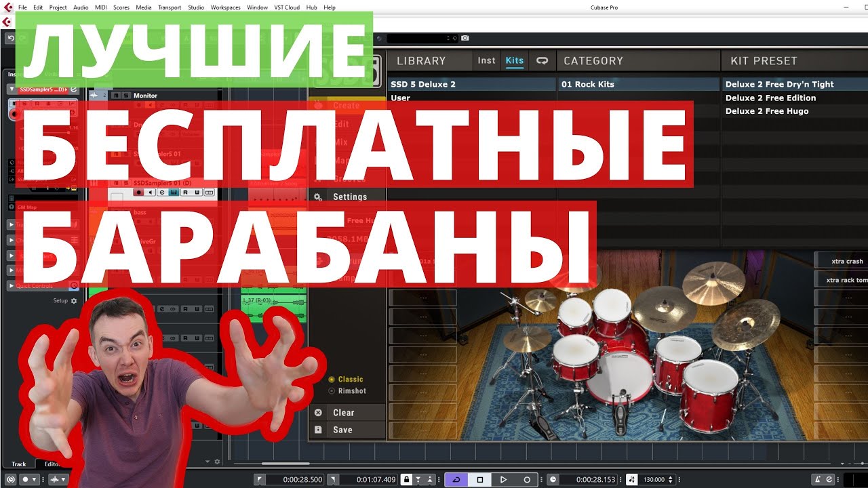Open Edit Channel Settings for SSDSampler5 01 (D)

click(162, 192)
